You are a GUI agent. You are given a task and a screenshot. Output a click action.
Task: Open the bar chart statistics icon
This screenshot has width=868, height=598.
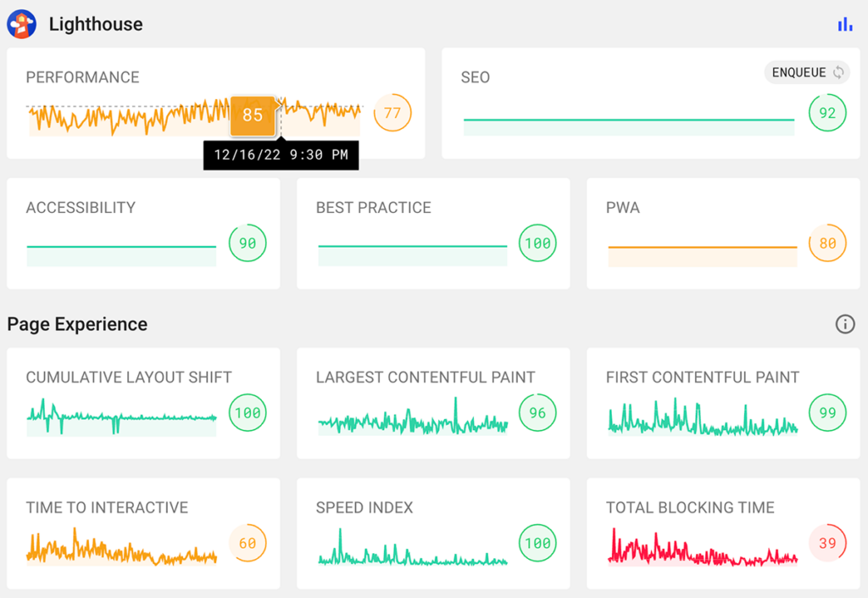(844, 24)
